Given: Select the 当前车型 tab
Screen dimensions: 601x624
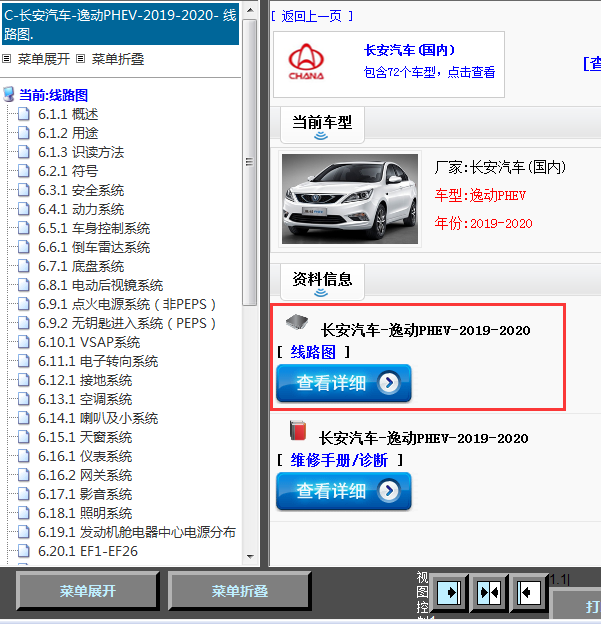Looking at the screenshot, I should (x=322, y=125).
